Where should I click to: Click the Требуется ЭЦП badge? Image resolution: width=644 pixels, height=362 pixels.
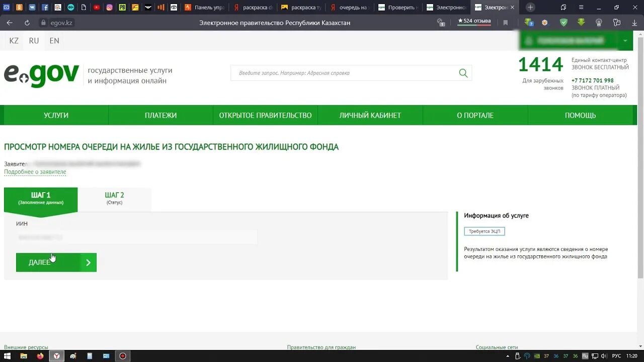pyautogui.click(x=485, y=231)
